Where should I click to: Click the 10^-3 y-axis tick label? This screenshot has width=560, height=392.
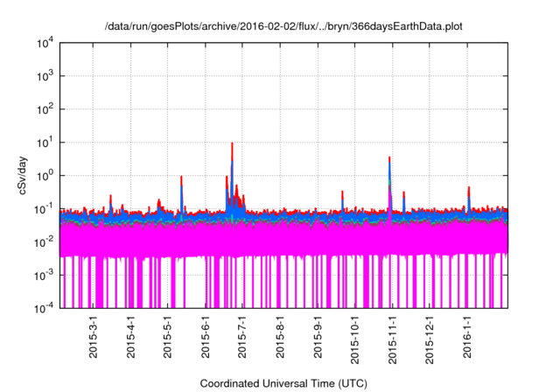pos(45,276)
